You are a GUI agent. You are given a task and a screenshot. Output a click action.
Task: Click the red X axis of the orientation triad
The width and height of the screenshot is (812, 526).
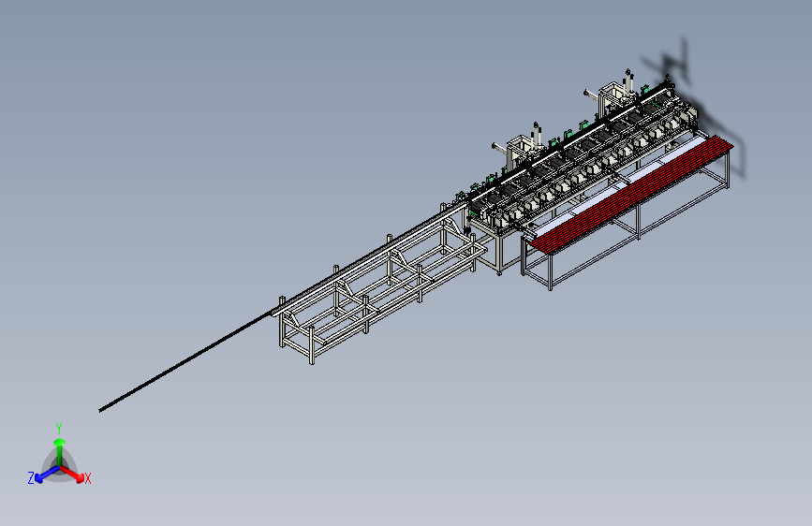[72, 474]
